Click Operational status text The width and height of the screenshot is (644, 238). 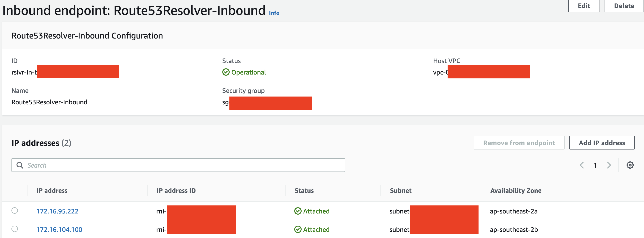click(x=248, y=72)
